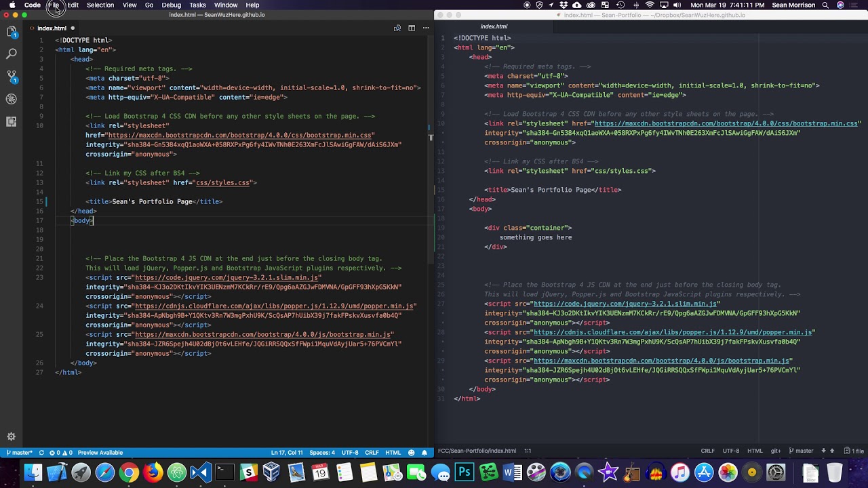The width and height of the screenshot is (868, 488).
Task: Open iTunes from the Dock
Action: [680, 472]
